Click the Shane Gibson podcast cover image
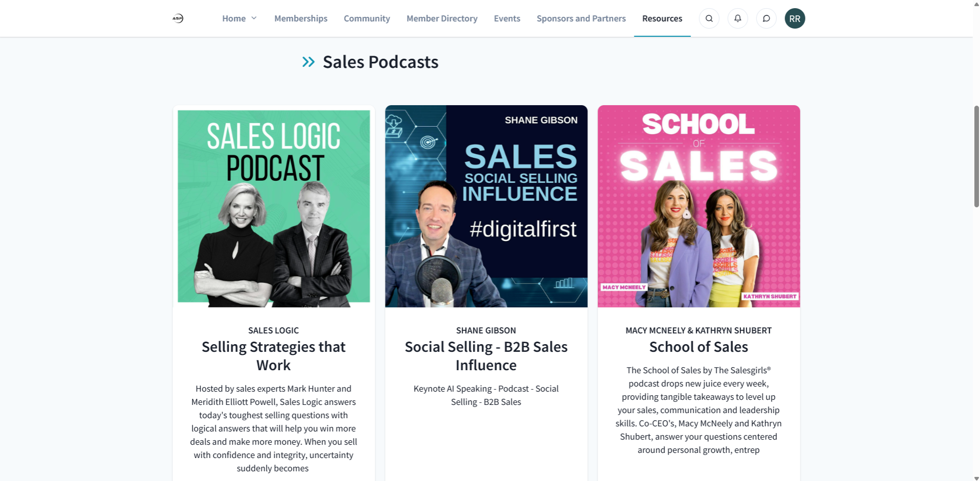The width and height of the screenshot is (980, 481). [486, 206]
